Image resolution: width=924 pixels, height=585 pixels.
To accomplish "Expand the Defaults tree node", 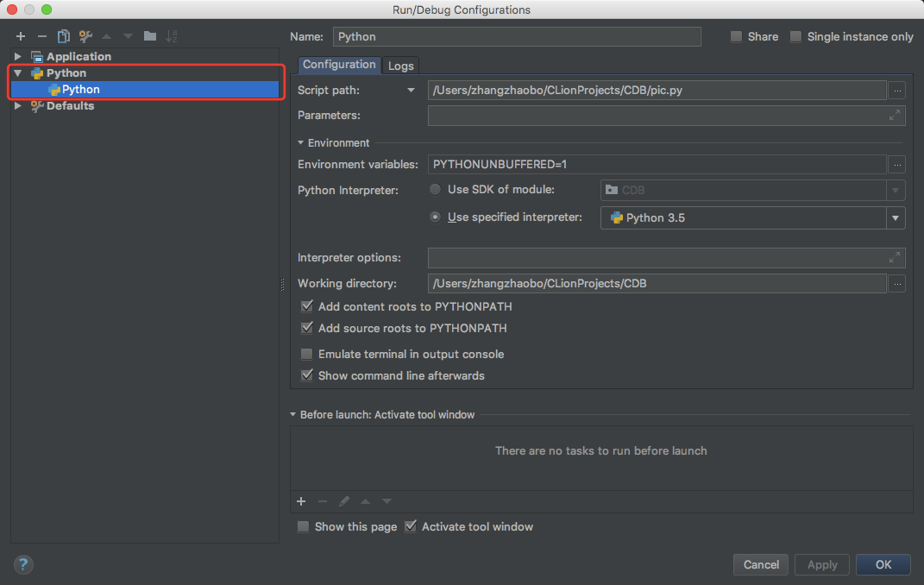I will tap(17, 106).
